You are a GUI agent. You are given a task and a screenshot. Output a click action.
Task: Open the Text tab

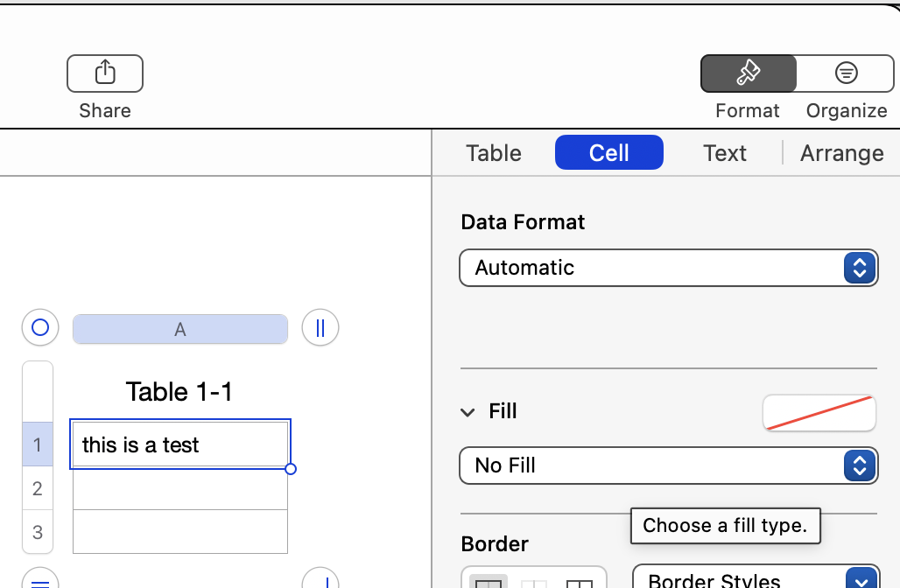click(725, 153)
